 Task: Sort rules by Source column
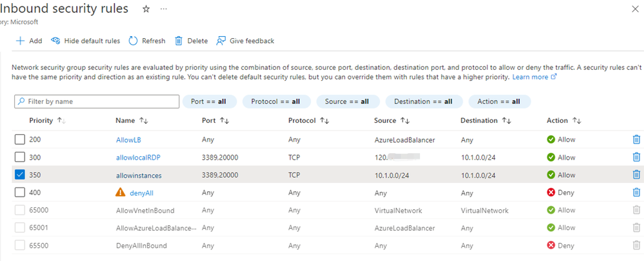click(x=392, y=120)
